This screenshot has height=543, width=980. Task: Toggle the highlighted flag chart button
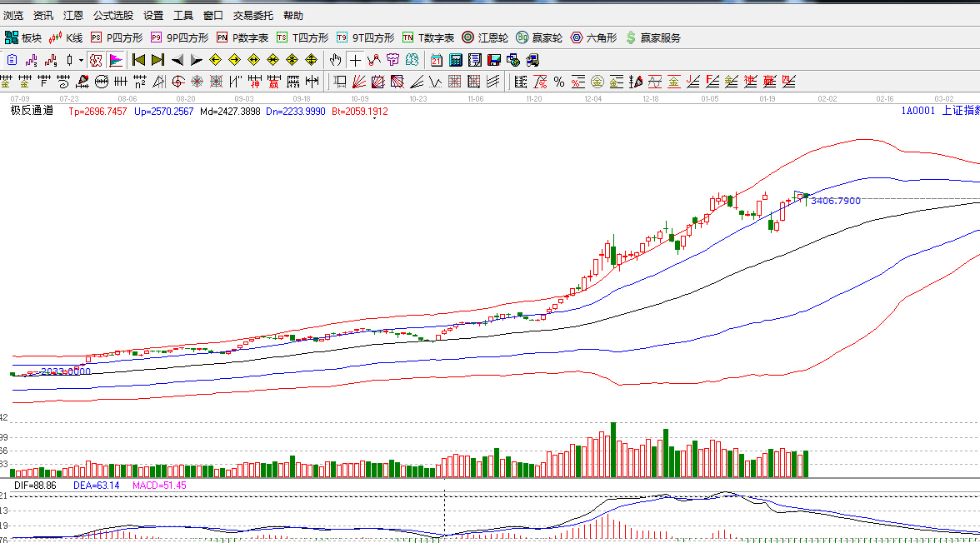115,60
